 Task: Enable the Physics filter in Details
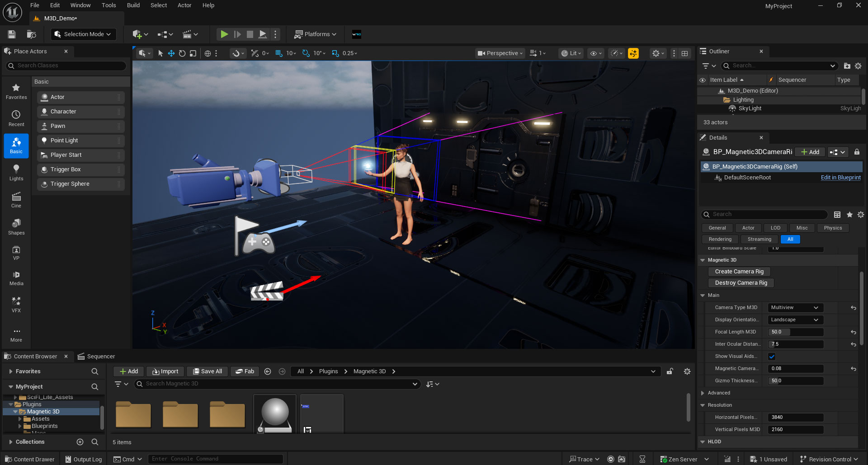pyautogui.click(x=833, y=228)
